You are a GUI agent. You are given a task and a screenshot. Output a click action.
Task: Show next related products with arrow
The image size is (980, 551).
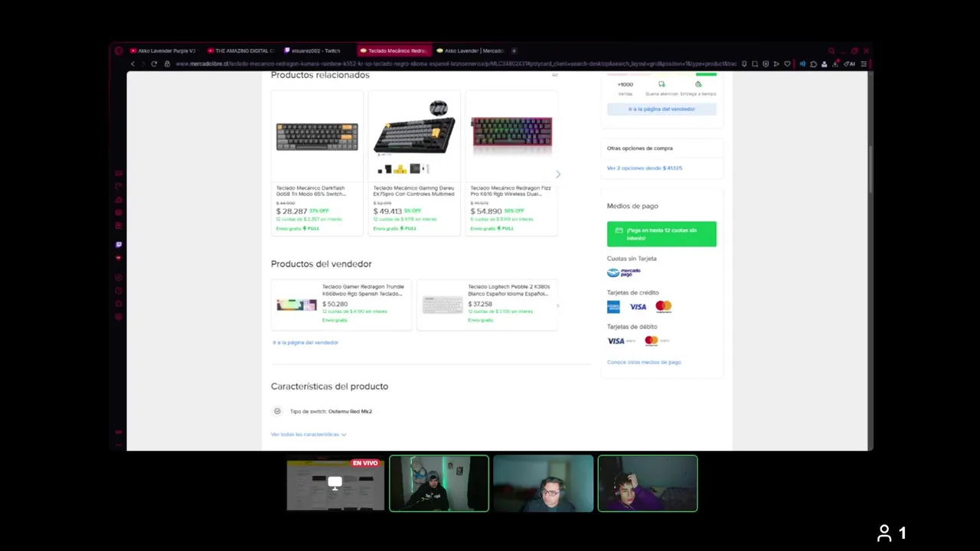pos(558,174)
